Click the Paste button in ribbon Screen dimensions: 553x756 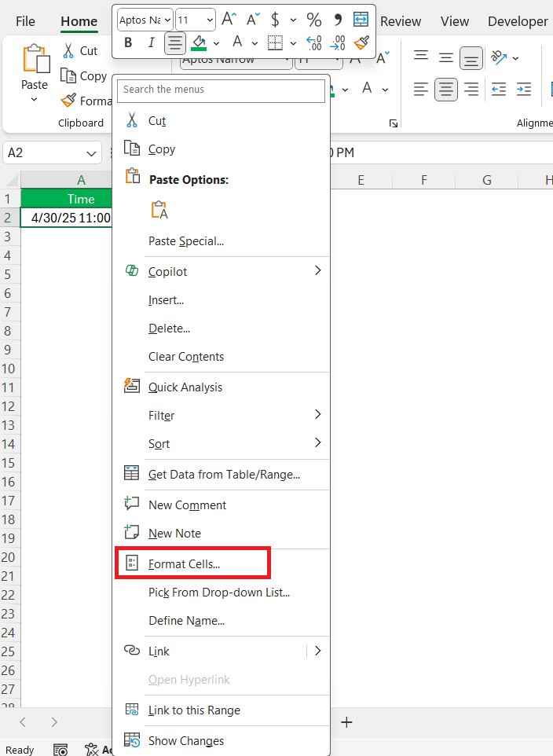[35, 67]
